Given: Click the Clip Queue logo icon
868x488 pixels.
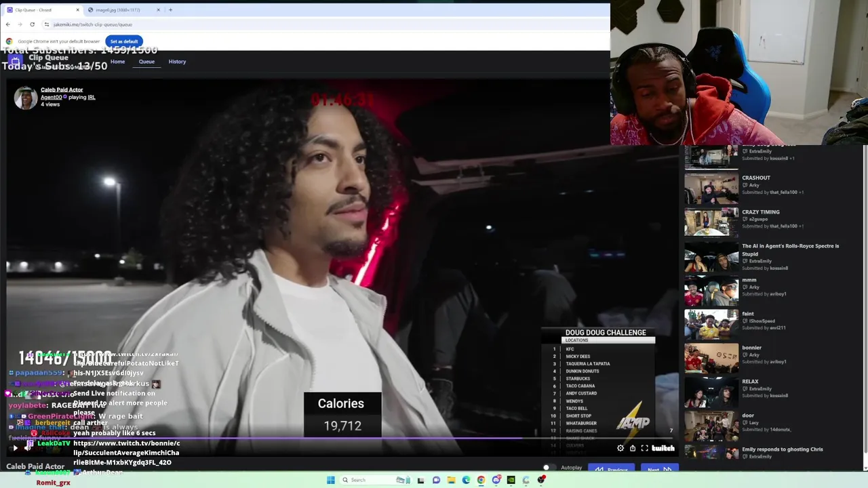Looking at the screenshot, I should tap(16, 61).
